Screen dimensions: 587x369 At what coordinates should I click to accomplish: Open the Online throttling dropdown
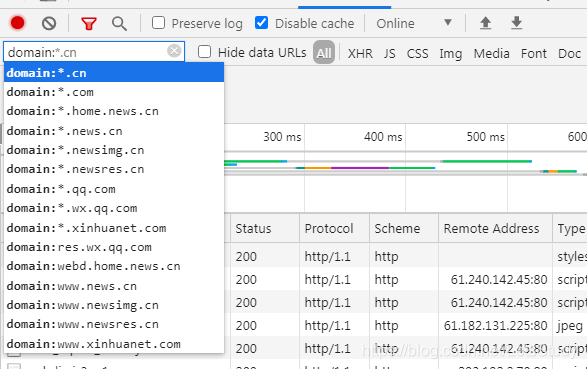414,23
